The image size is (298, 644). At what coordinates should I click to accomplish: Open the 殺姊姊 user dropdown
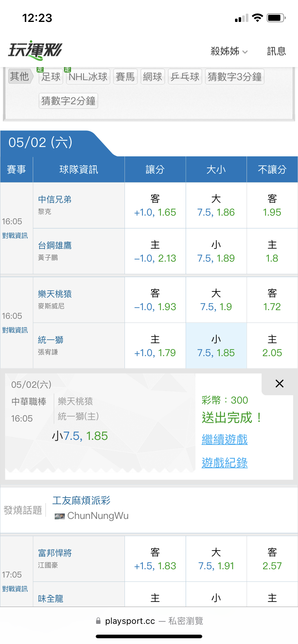pyautogui.click(x=229, y=51)
